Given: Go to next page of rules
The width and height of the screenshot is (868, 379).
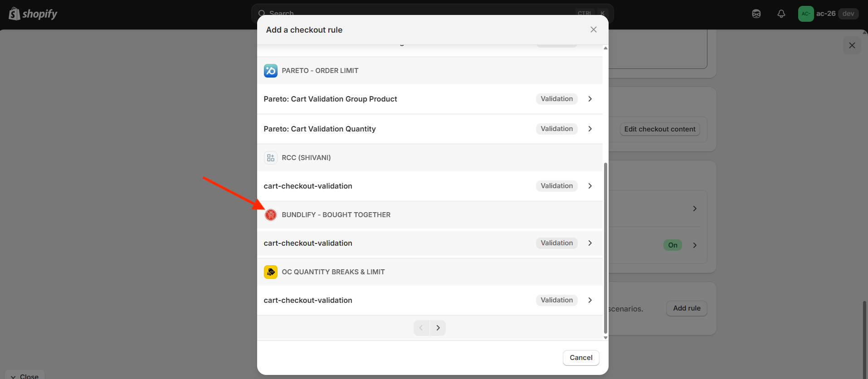Looking at the screenshot, I should [438, 328].
